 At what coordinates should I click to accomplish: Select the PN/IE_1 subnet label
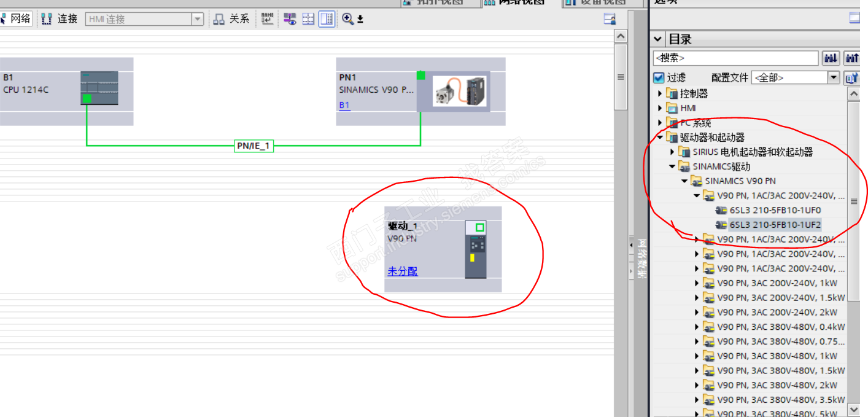[254, 146]
